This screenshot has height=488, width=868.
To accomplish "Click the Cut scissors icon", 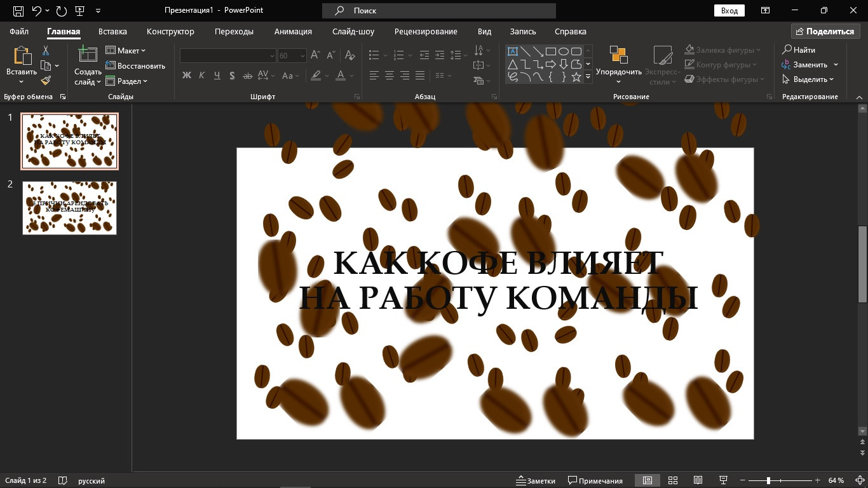I will point(46,51).
